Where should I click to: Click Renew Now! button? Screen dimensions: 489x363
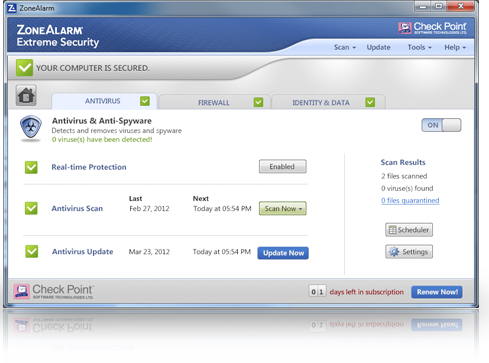[x=437, y=292]
